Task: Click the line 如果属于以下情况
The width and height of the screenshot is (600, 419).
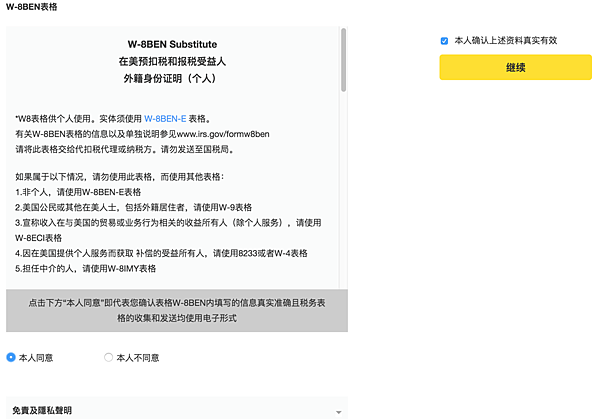Action: pyautogui.click(x=120, y=177)
